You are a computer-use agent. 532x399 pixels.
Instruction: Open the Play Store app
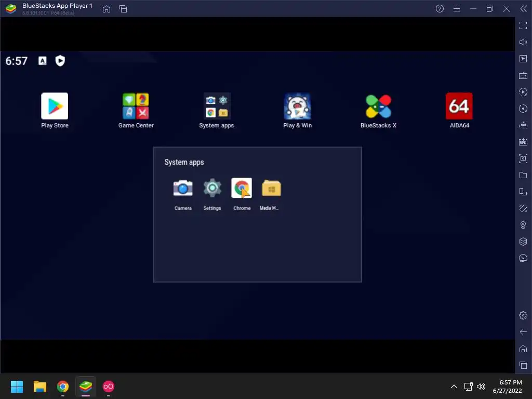(x=55, y=106)
